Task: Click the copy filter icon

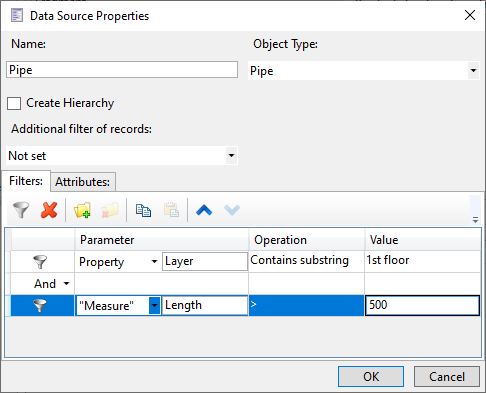Action: 143,210
